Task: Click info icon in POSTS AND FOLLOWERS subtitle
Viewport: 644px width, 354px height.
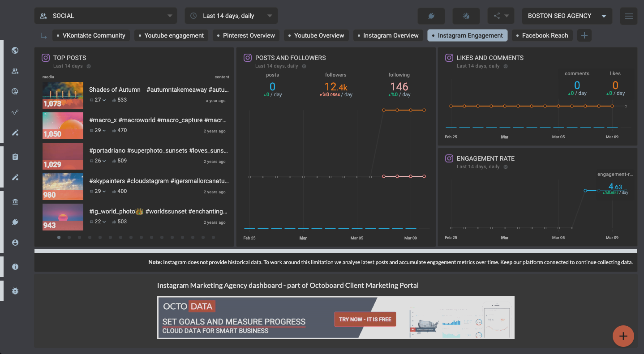Action: (304, 66)
